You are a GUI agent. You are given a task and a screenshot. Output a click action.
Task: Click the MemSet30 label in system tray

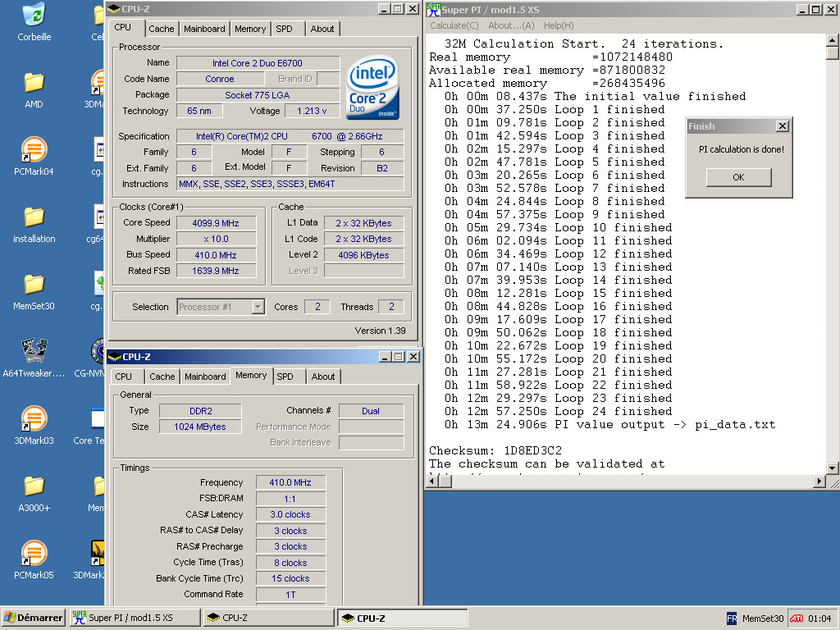[762, 619]
